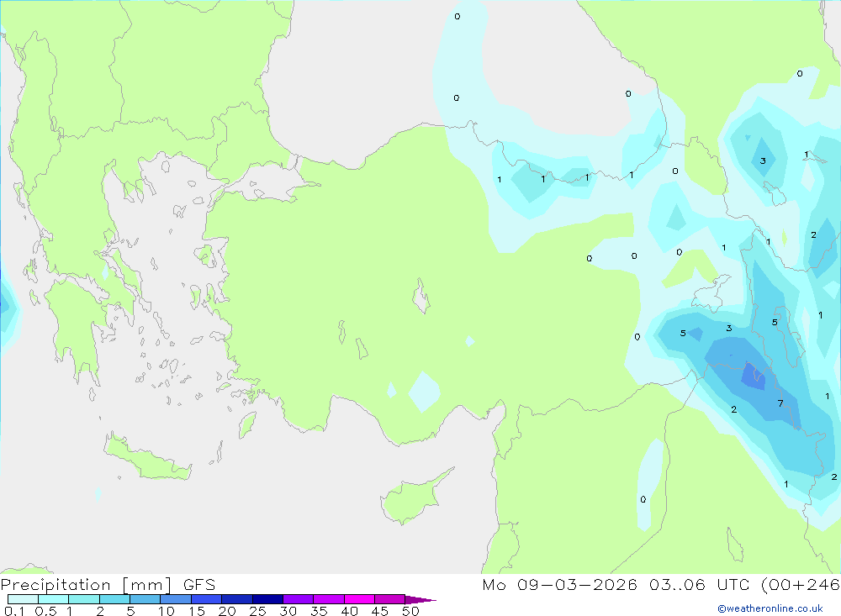Click the '25' legend scale label
The image size is (841, 616).
point(257,611)
